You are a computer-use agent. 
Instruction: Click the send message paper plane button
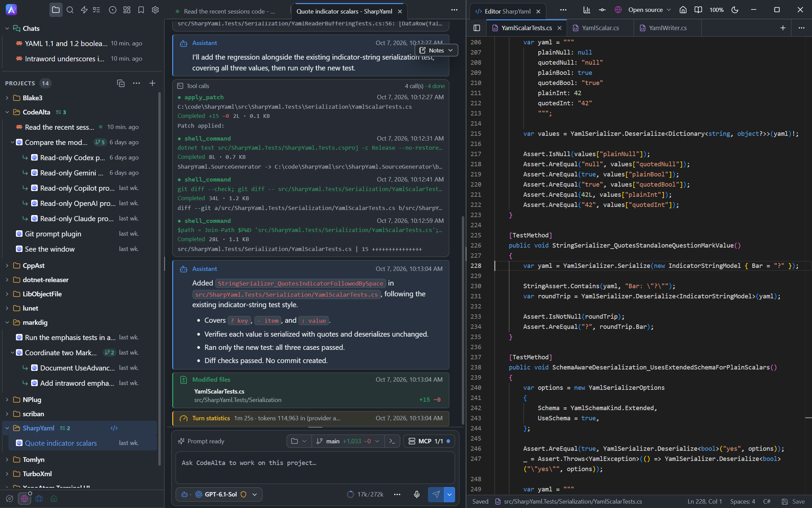point(436,494)
